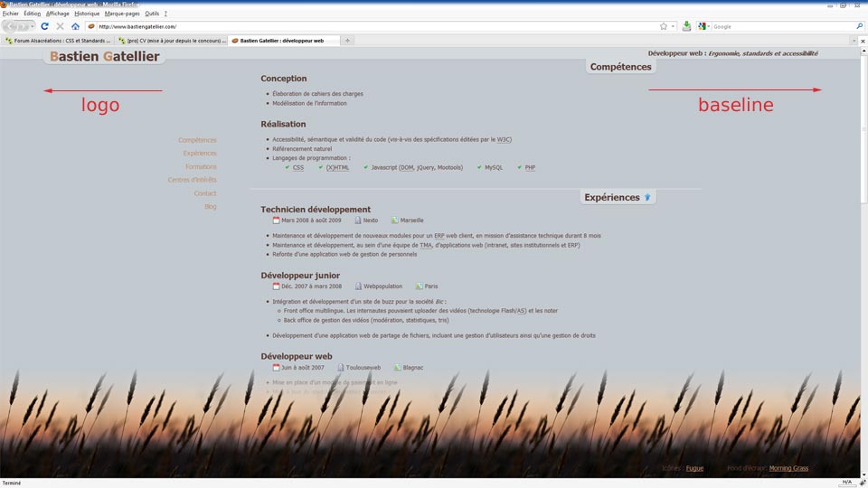Click the (X)HTML language link
868x488 pixels.
tap(337, 167)
